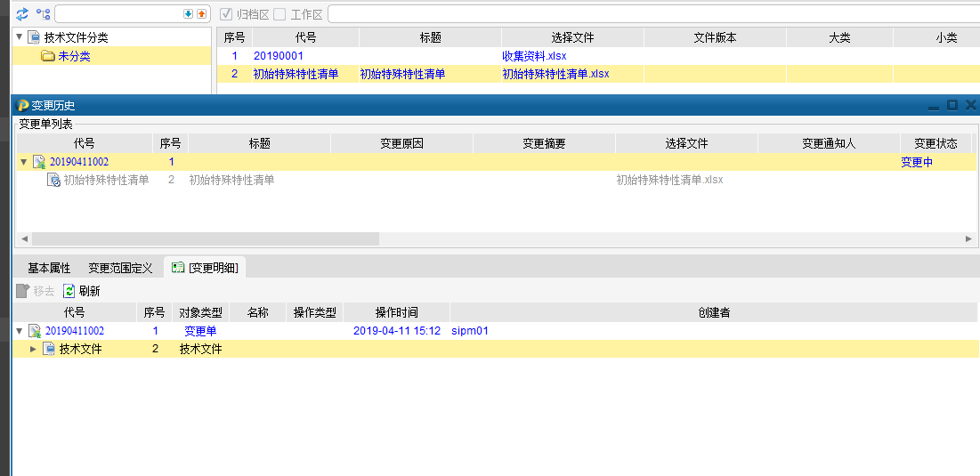
Task: Click the sipm01 creator cell
Action: [x=469, y=331]
